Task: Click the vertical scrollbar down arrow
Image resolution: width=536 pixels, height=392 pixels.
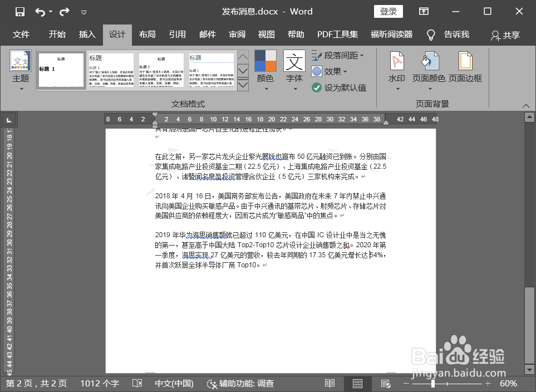Action: (x=529, y=369)
